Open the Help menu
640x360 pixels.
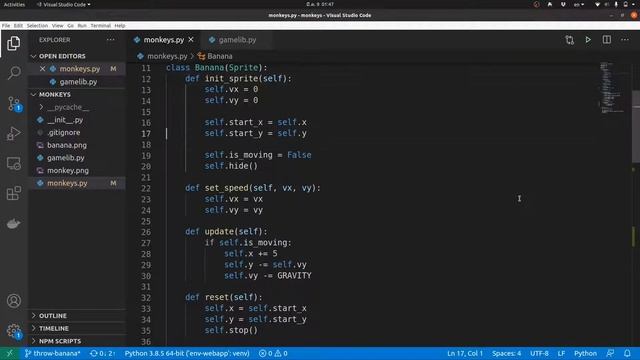[x=120, y=26]
